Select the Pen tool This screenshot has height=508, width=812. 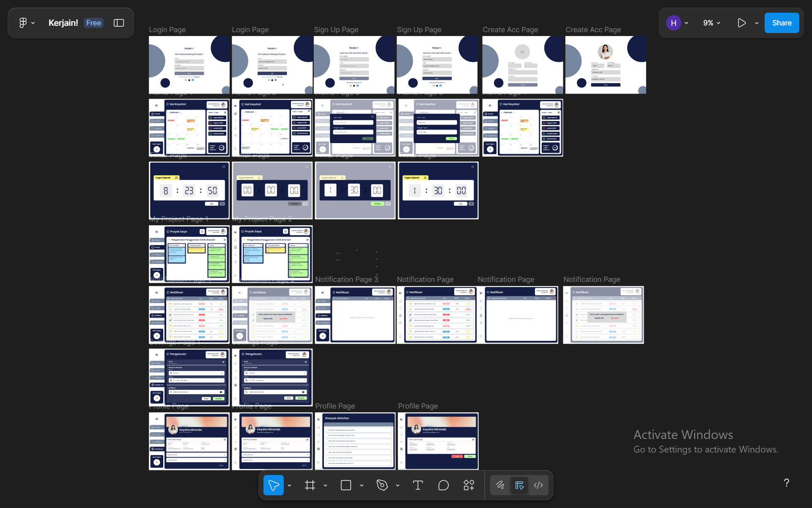(382, 485)
